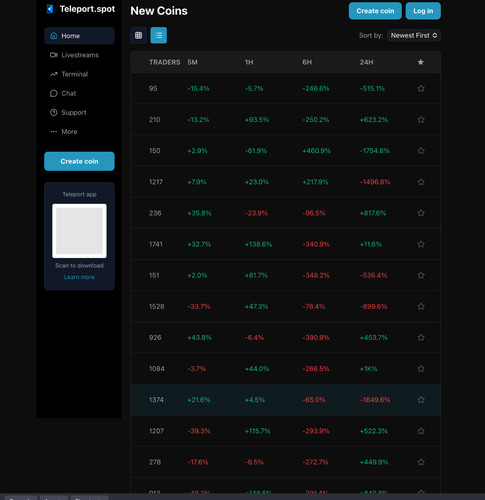Screen dimensions: 485x500
Task: Click the sidebar Create coin button
Action: tap(79, 161)
